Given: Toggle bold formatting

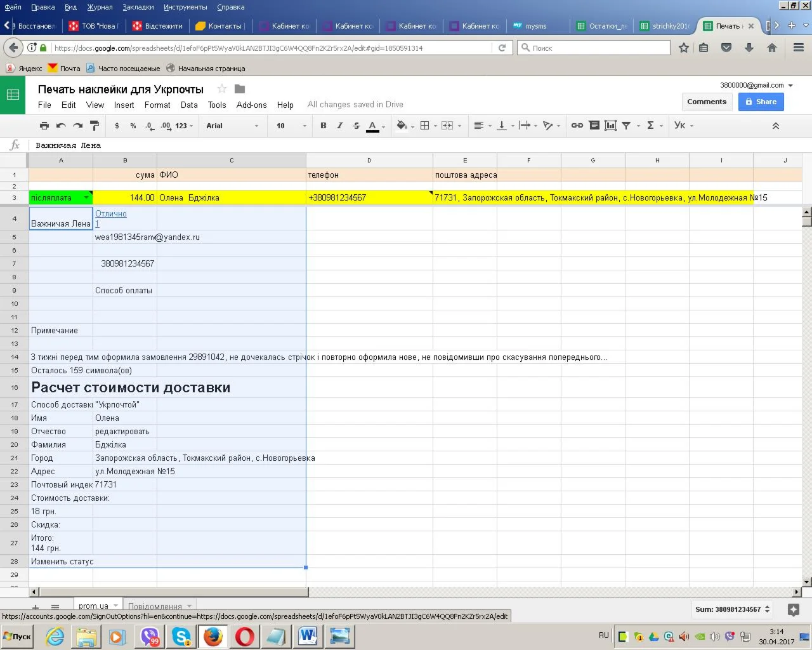Looking at the screenshot, I should (x=323, y=126).
